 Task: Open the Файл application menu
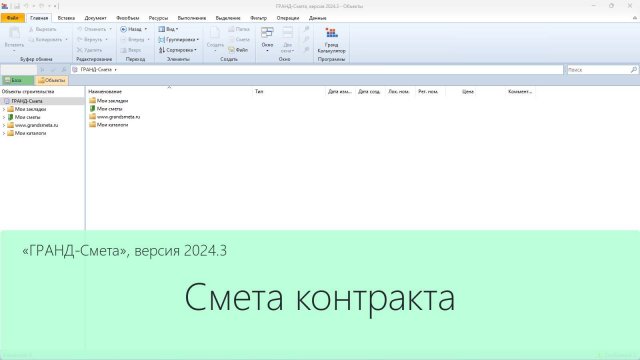click(13, 18)
